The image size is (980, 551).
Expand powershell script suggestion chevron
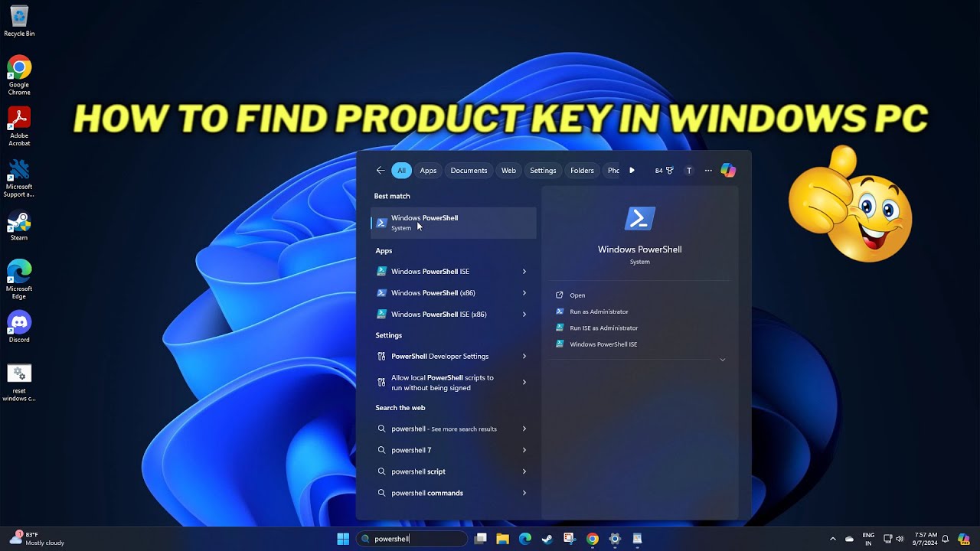[524, 472]
